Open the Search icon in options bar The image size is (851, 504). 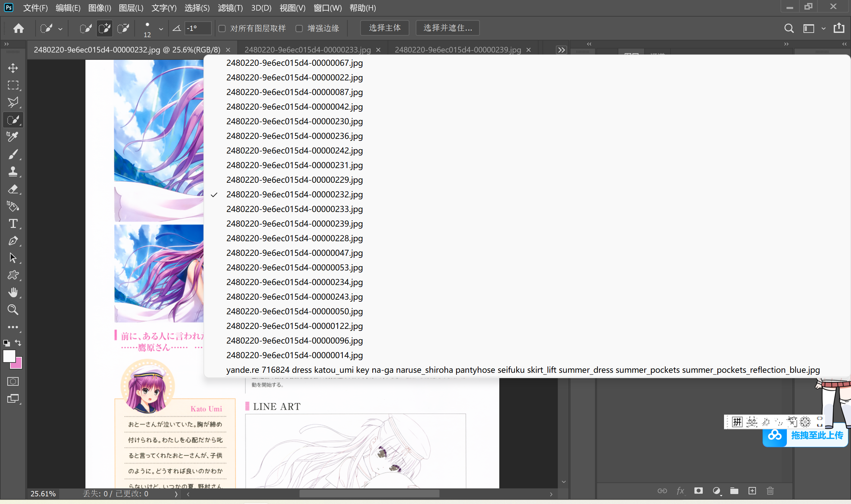tap(789, 28)
